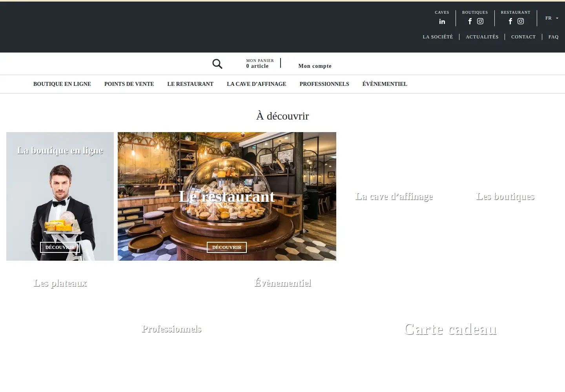565x392 pixels.
Task: Open Le restaurant cheese dome image
Action: click(227, 196)
